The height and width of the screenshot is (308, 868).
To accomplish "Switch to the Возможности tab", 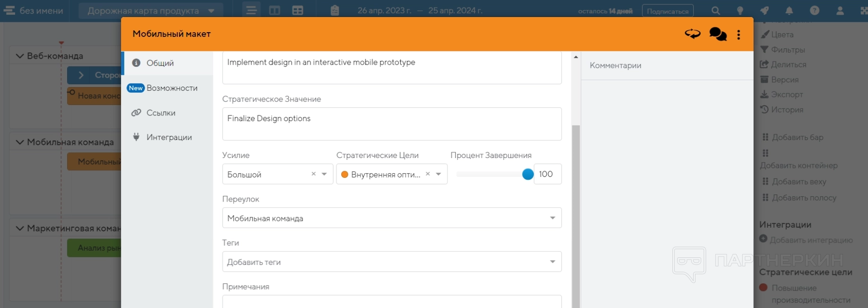I will point(172,88).
